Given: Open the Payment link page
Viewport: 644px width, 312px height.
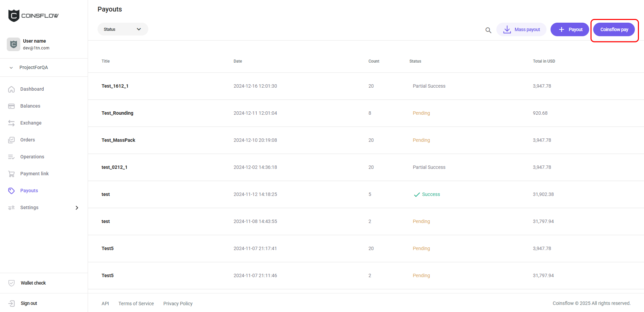Looking at the screenshot, I should [x=34, y=174].
